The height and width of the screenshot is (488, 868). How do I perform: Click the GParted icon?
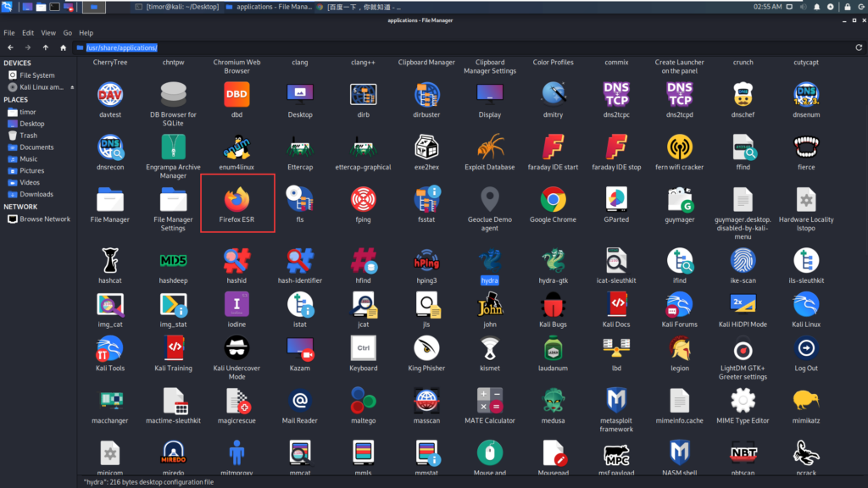616,199
